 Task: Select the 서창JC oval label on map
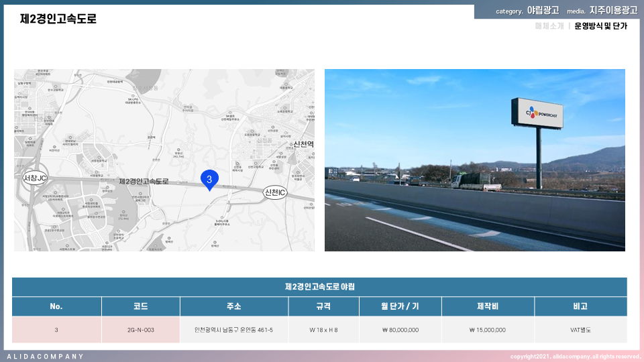pos(35,178)
